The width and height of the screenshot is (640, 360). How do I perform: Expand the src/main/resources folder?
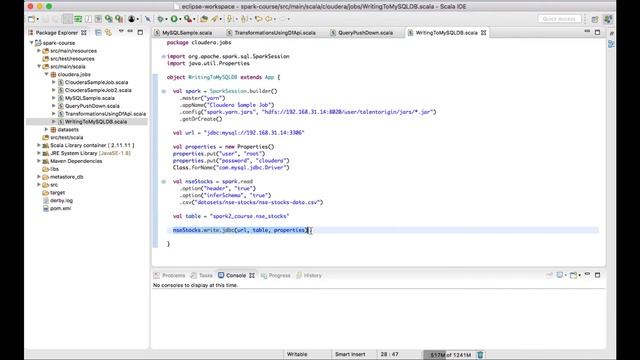click(x=39, y=51)
